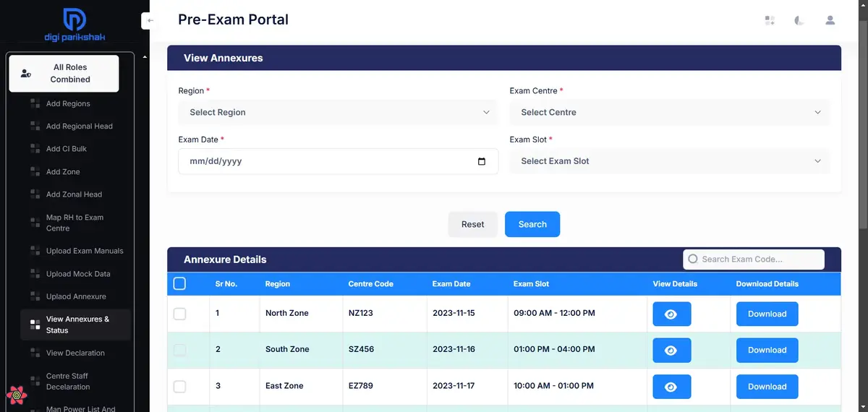Click the Centre Code column header
This screenshot has height=412, width=868.
click(x=371, y=284)
